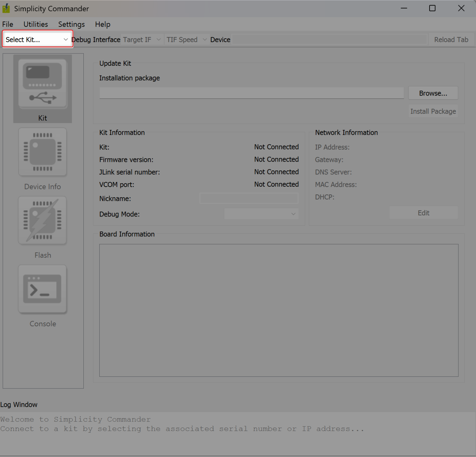Viewport: 476px width, 457px height.
Task: Open the Console terminal icon
Action: pyautogui.click(x=42, y=289)
